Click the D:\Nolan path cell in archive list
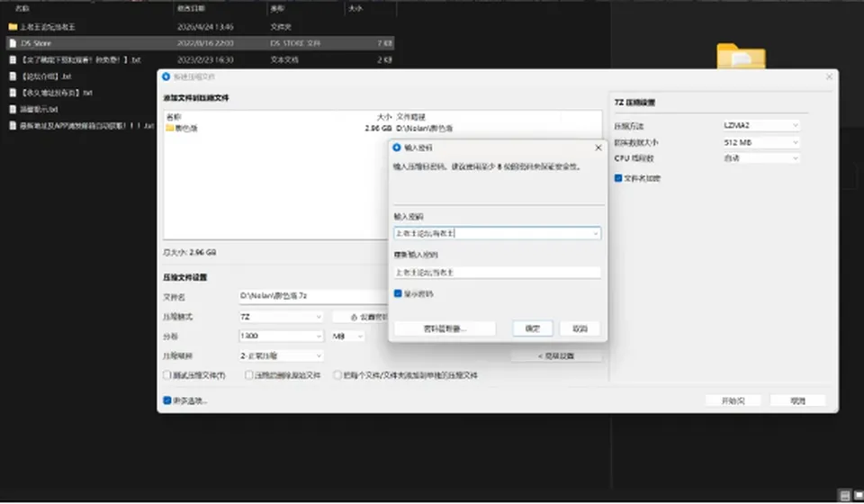This screenshot has width=864, height=504. (x=424, y=129)
